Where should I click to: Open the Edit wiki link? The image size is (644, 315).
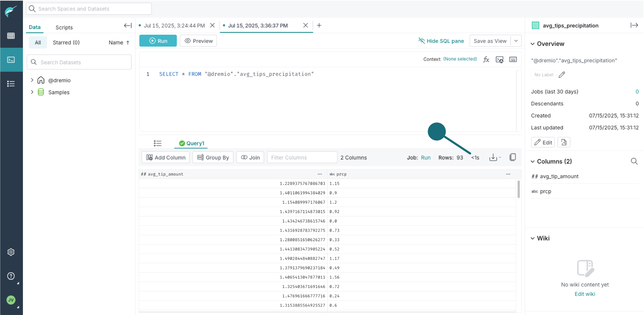pyautogui.click(x=585, y=294)
